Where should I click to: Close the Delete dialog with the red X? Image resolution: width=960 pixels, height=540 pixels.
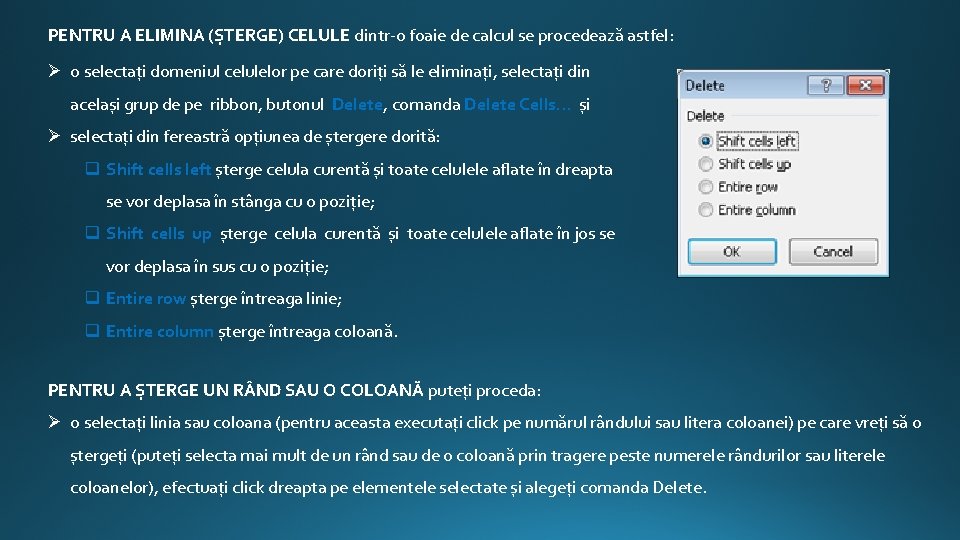click(865, 86)
